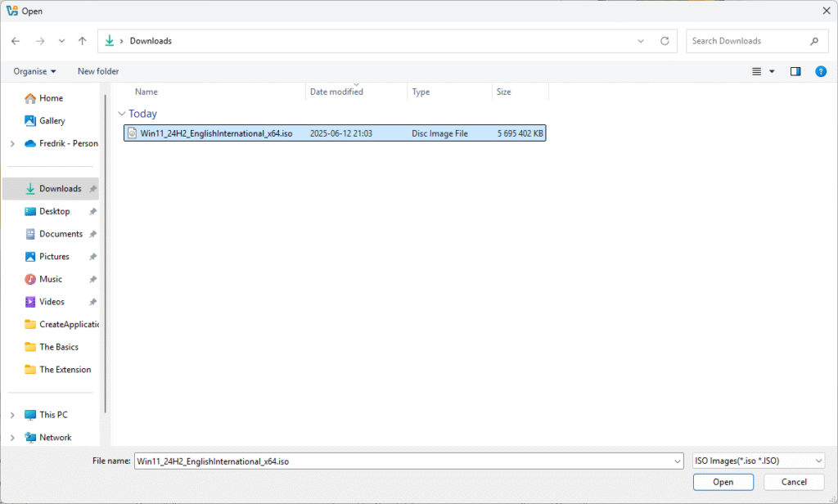Sort files by Size column
The width and height of the screenshot is (838, 504).
click(504, 92)
